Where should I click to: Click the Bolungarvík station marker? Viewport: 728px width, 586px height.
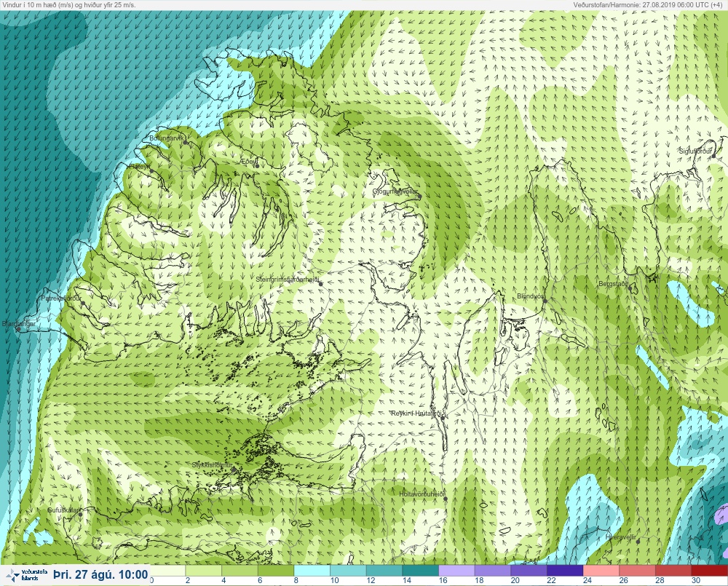point(185,143)
